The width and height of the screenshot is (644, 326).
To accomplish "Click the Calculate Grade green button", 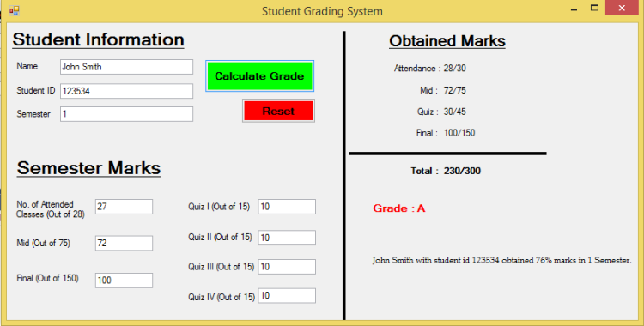I will 259,76.
